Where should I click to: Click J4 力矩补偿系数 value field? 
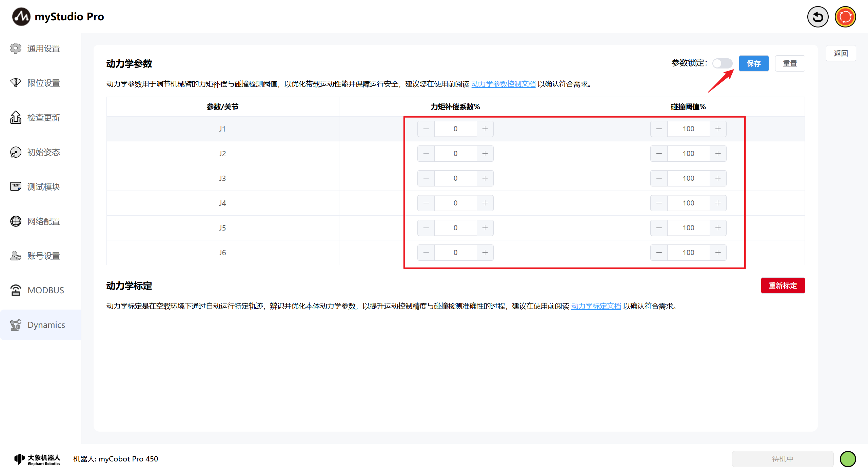455,203
